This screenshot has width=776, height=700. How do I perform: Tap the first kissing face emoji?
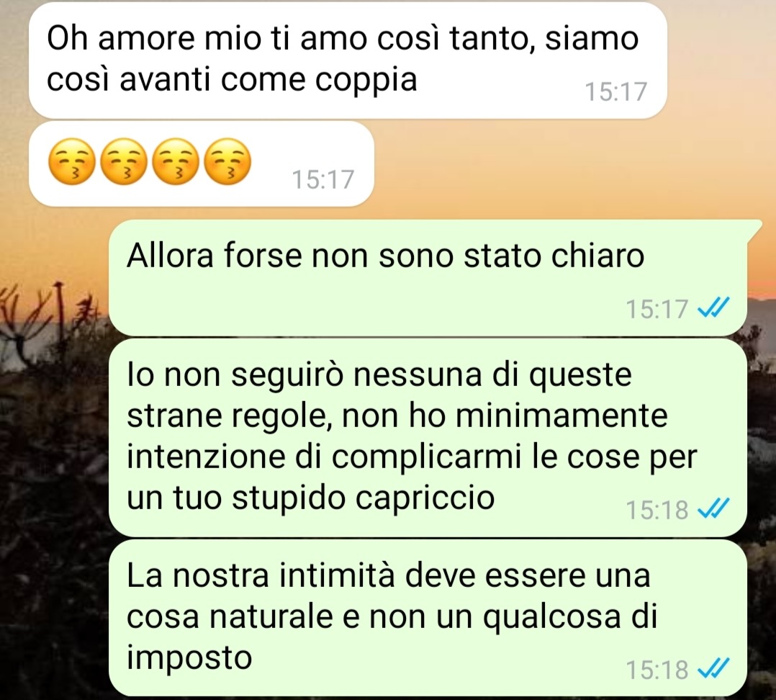pyautogui.click(x=71, y=162)
